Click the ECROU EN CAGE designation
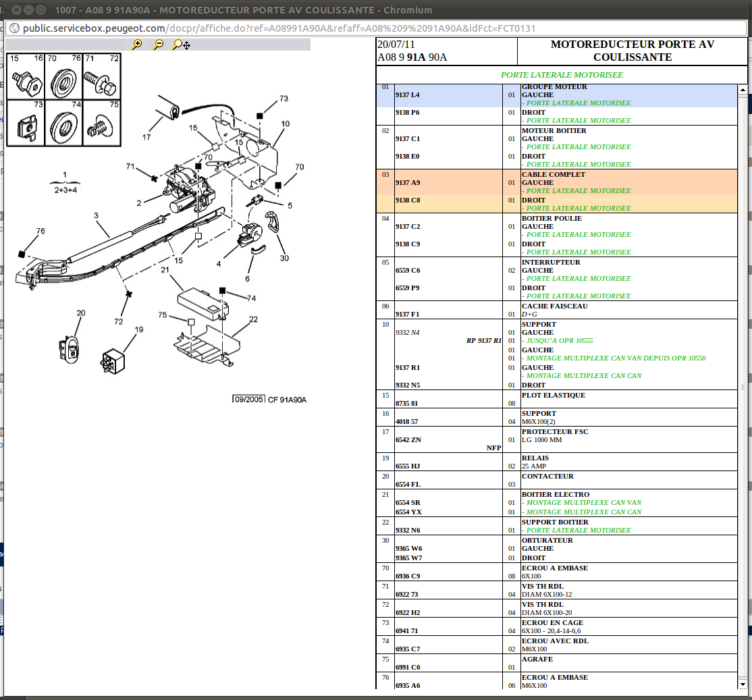This screenshot has width=752, height=700. 552,623
